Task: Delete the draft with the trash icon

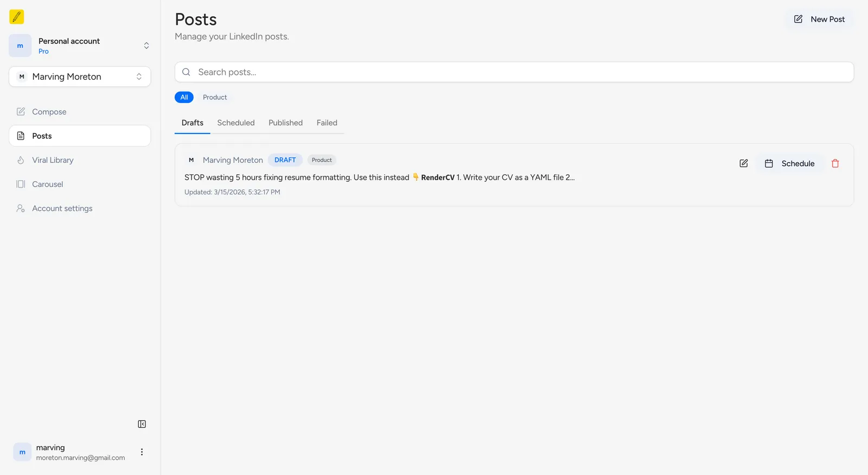Action: [x=835, y=163]
